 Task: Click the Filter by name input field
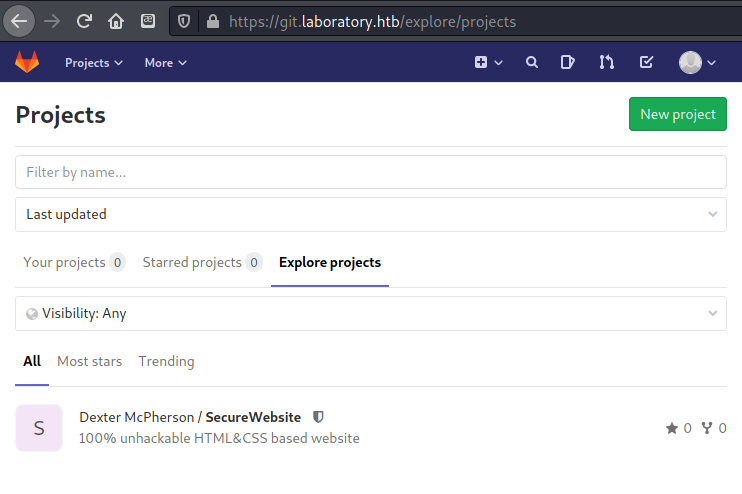[371, 172]
